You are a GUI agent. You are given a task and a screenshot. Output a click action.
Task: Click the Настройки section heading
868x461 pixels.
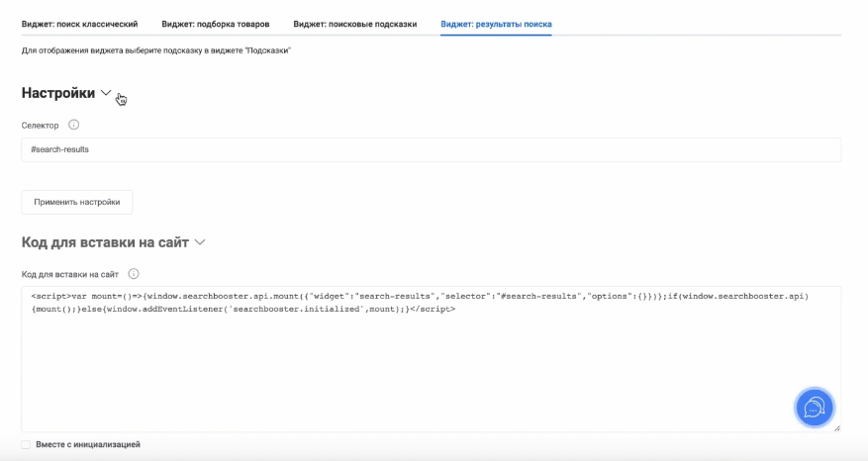click(58, 93)
